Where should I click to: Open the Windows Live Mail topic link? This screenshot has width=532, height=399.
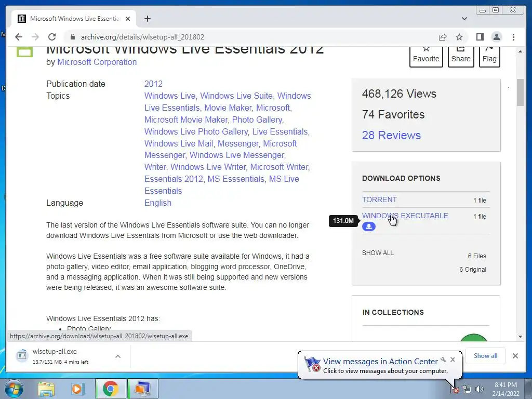click(179, 143)
